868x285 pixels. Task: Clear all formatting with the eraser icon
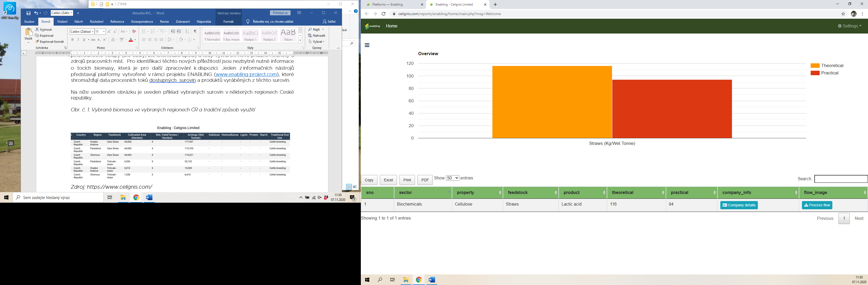tap(134, 32)
